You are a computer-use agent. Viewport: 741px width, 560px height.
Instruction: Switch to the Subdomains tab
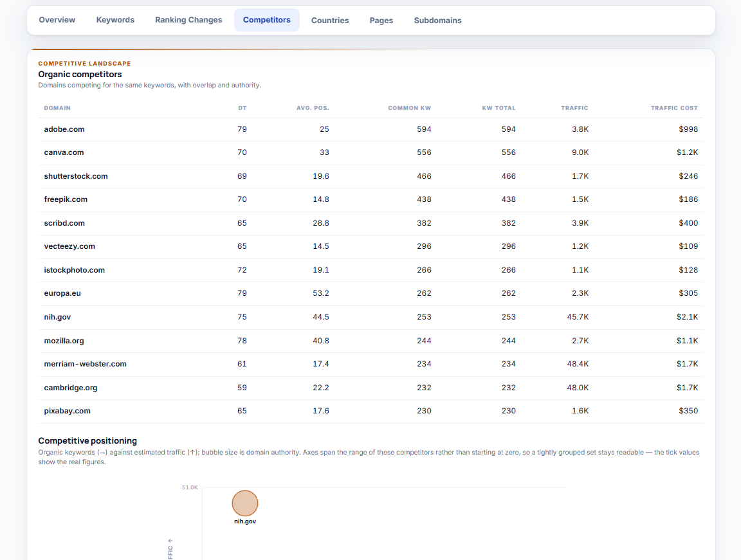click(x=437, y=21)
